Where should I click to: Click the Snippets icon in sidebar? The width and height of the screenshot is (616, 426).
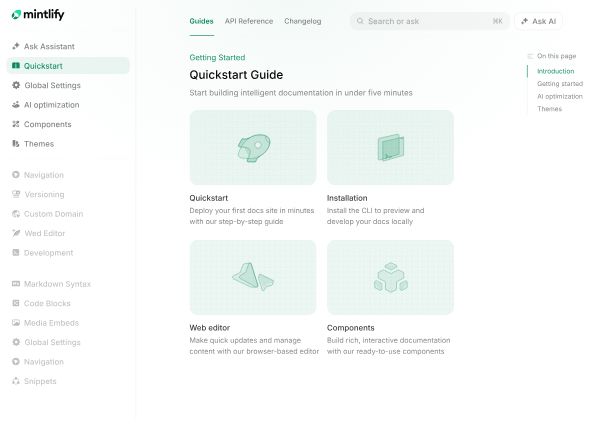pyautogui.click(x=16, y=381)
